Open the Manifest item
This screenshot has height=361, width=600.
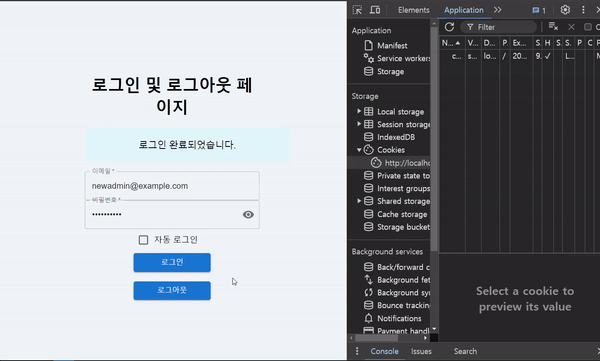point(392,46)
